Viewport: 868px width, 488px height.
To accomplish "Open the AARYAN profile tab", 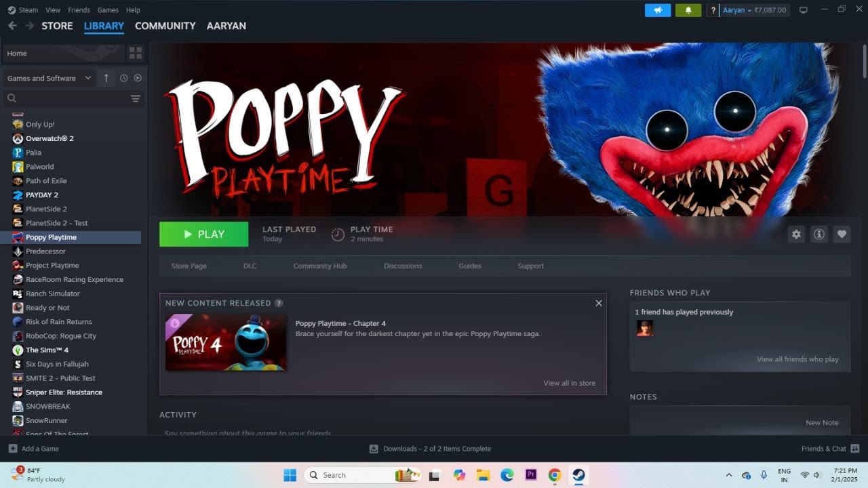I will tap(226, 26).
